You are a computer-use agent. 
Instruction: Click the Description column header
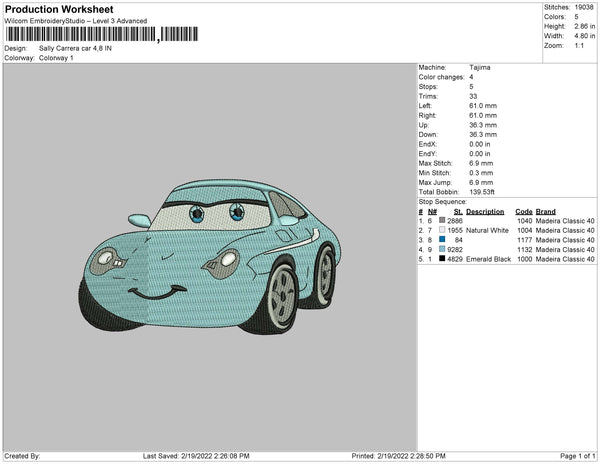485,212
